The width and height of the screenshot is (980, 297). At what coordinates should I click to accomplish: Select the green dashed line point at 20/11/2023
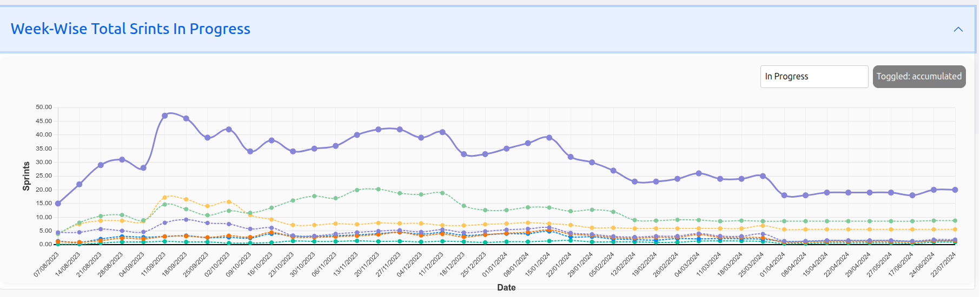[379, 190]
